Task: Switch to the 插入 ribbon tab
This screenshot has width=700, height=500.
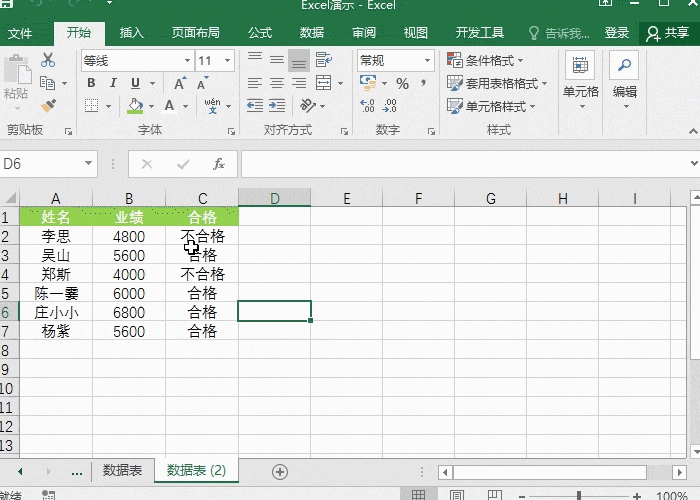Action: [132, 33]
